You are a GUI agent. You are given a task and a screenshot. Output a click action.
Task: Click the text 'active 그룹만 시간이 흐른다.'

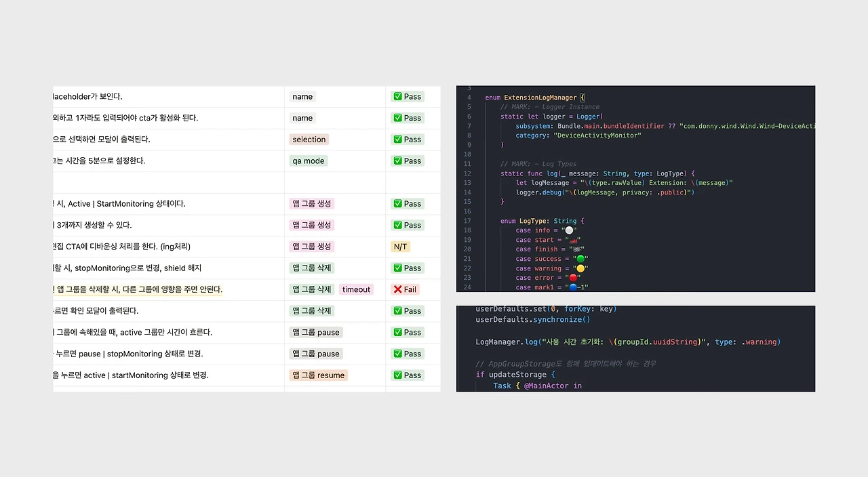pyautogui.click(x=166, y=332)
